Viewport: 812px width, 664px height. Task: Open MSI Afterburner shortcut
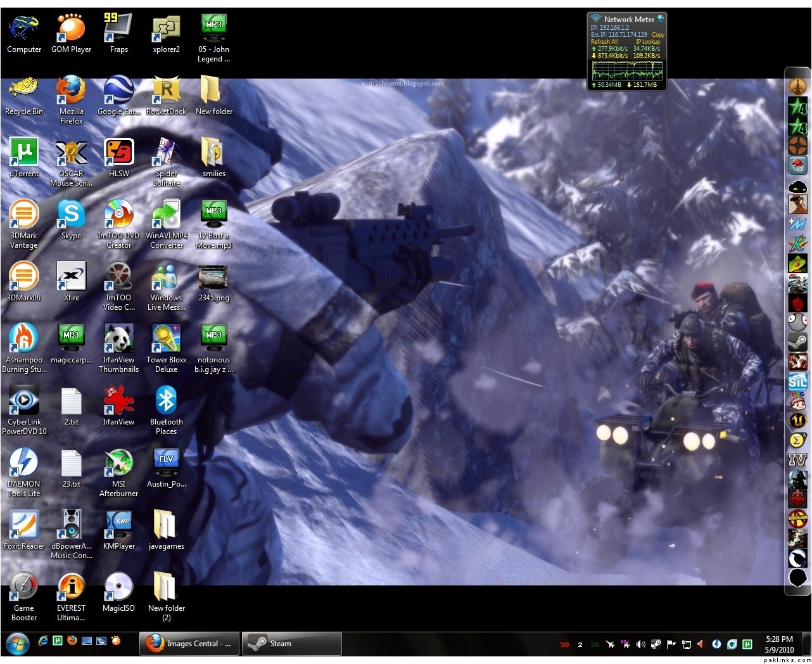coord(118,463)
